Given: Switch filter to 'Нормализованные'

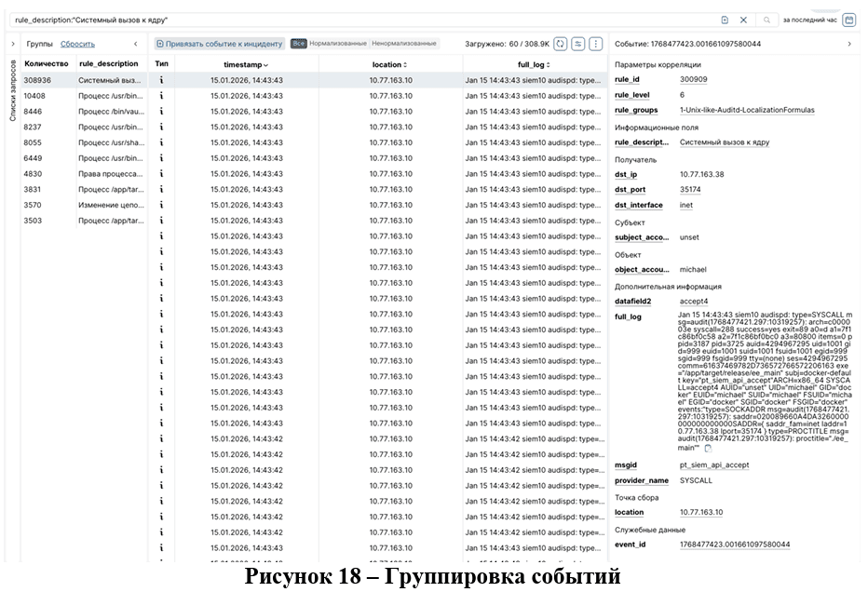Looking at the screenshot, I should click(x=338, y=44).
